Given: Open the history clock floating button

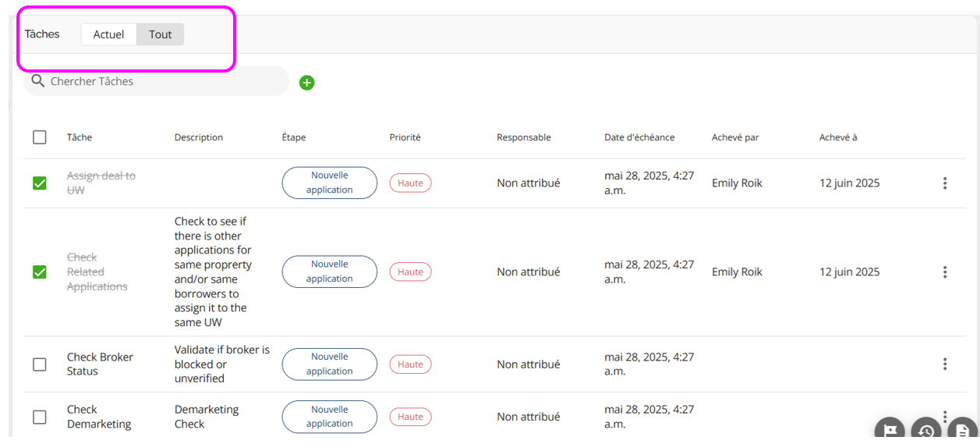Looking at the screenshot, I should 926,431.
